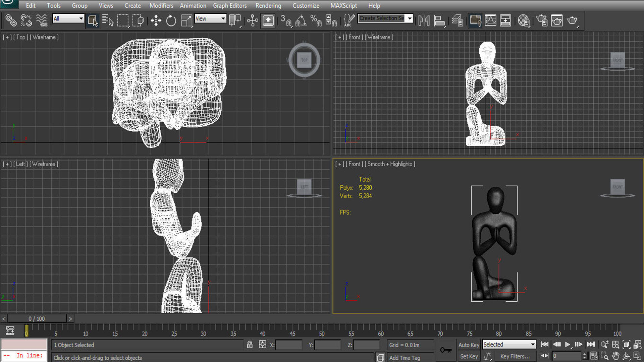Click the Set Keys key icon
644x362 pixels.
446,350
